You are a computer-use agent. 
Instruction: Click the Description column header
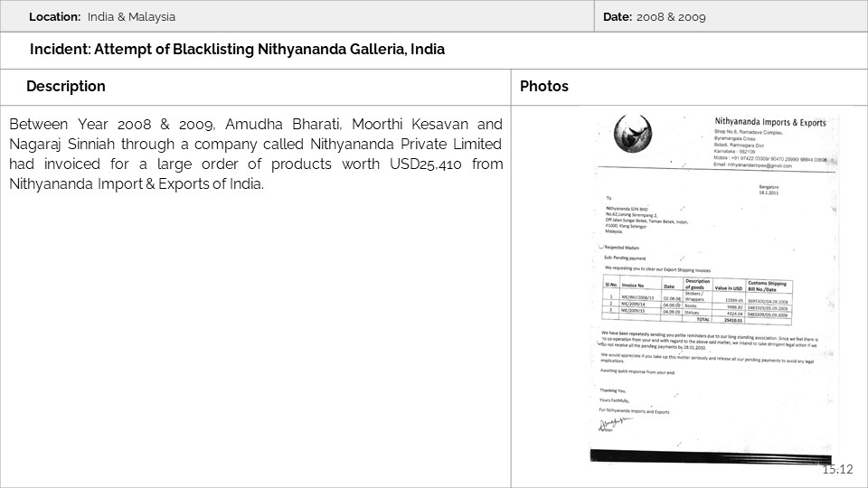[x=66, y=87]
